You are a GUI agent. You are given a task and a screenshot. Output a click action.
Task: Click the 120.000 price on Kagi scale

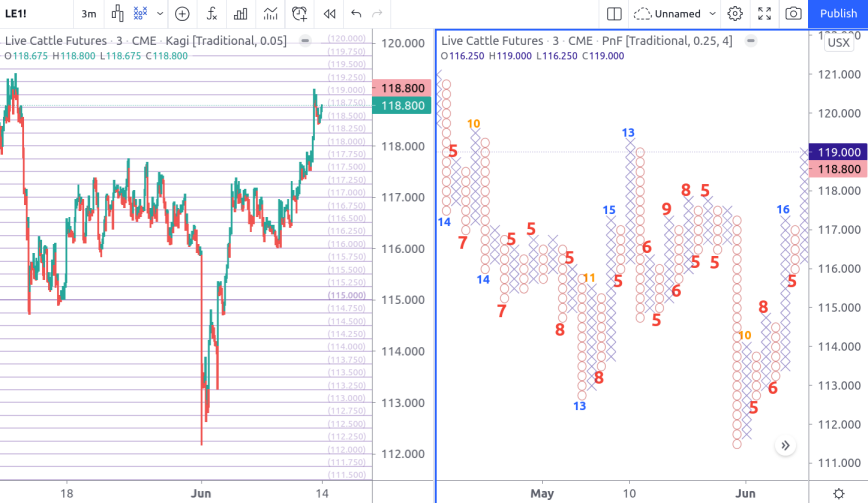point(403,43)
